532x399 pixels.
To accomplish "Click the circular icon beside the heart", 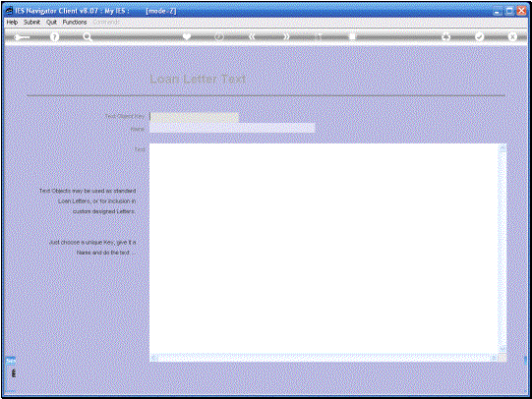I will (219, 36).
